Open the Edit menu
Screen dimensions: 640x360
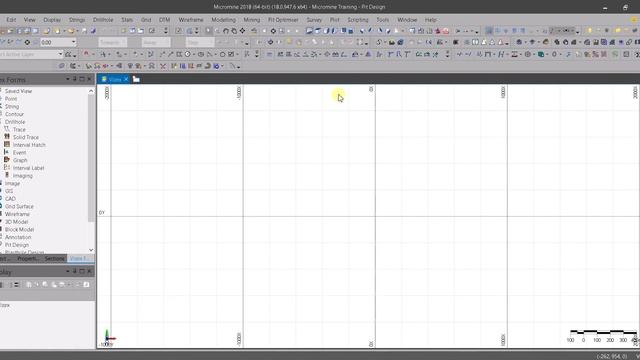tap(11, 20)
